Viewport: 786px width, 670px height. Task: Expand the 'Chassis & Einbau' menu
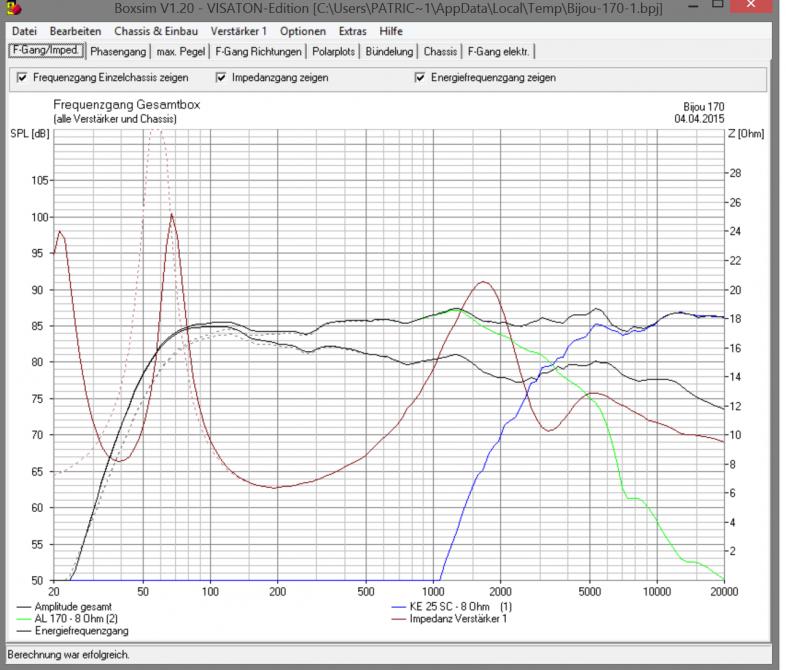[155, 31]
